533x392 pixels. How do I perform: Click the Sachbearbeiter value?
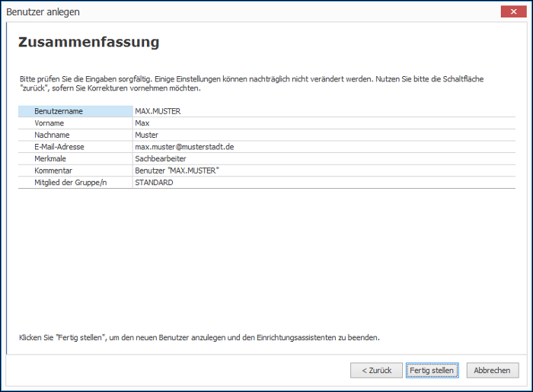pos(161,159)
